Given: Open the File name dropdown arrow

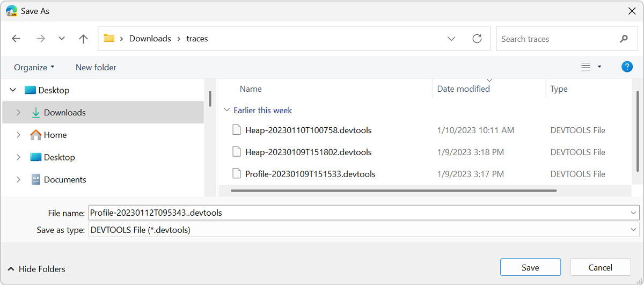Looking at the screenshot, I should tap(634, 213).
